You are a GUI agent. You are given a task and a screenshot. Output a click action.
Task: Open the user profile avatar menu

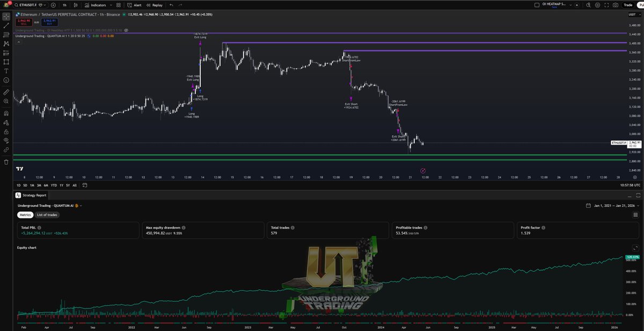pyautogui.click(x=6, y=5)
